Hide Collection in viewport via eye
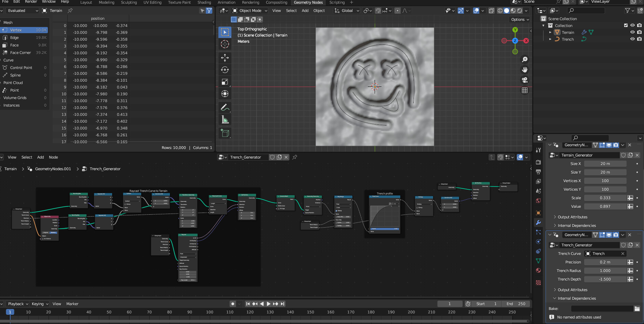 (632, 26)
